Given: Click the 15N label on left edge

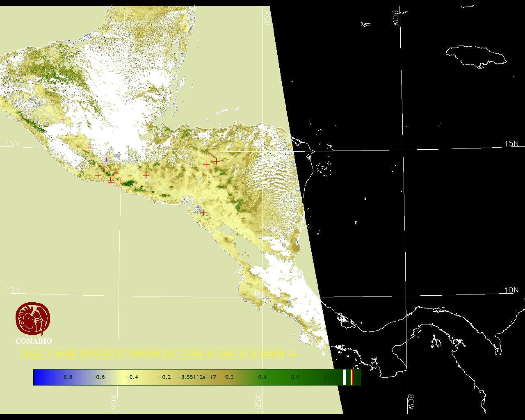Looking at the screenshot, I should coord(12,144).
